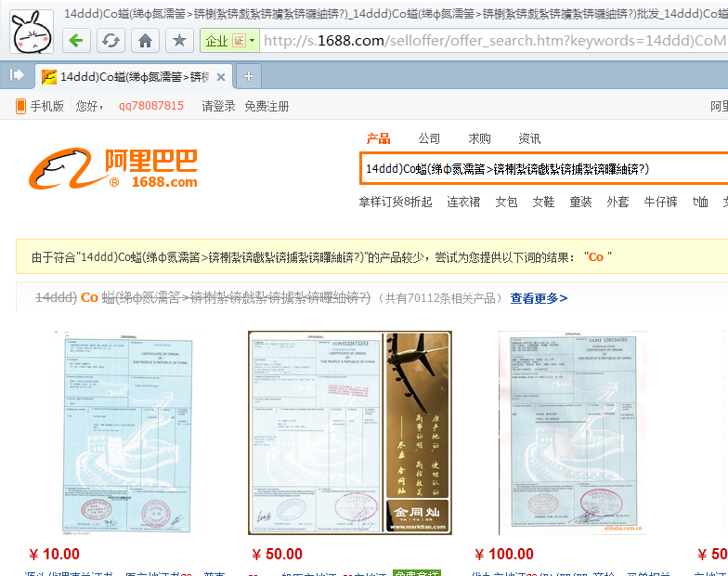Select the 资讯 search tab
This screenshot has width=728, height=576.
pos(529,138)
